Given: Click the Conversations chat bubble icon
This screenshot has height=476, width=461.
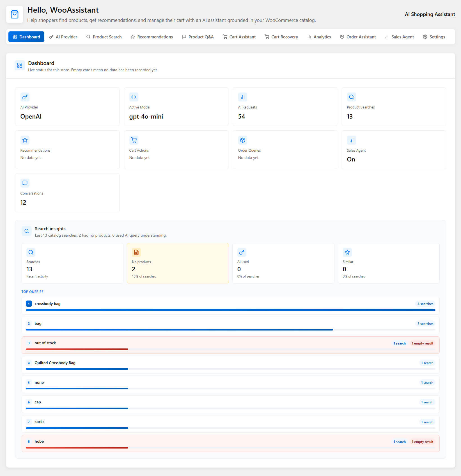Looking at the screenshot, I should tap(25, 183).
